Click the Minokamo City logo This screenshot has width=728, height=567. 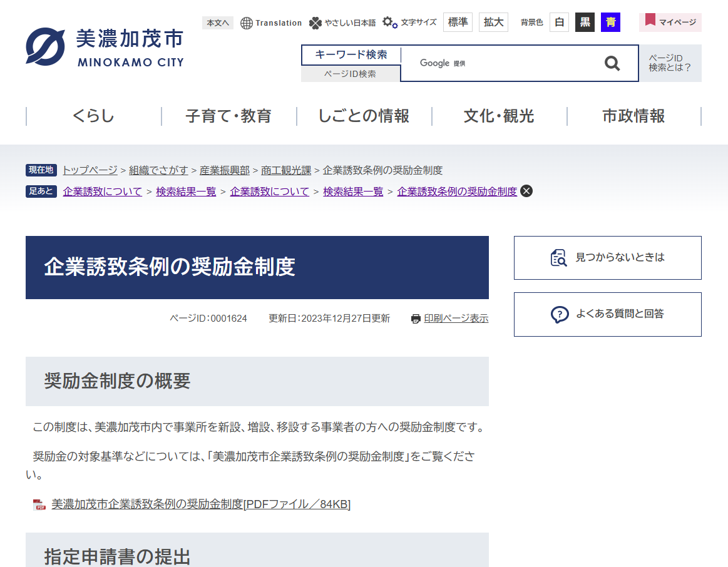(x=105, y=46)
